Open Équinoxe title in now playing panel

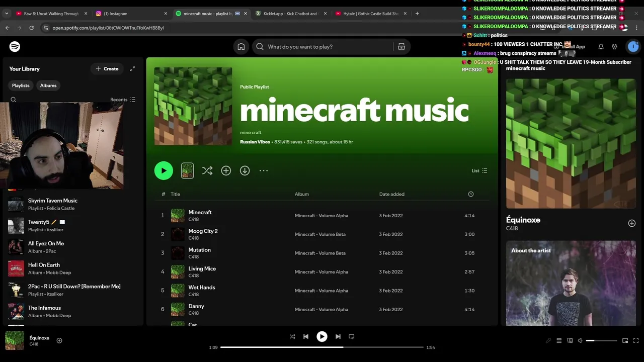pos(523,220)
